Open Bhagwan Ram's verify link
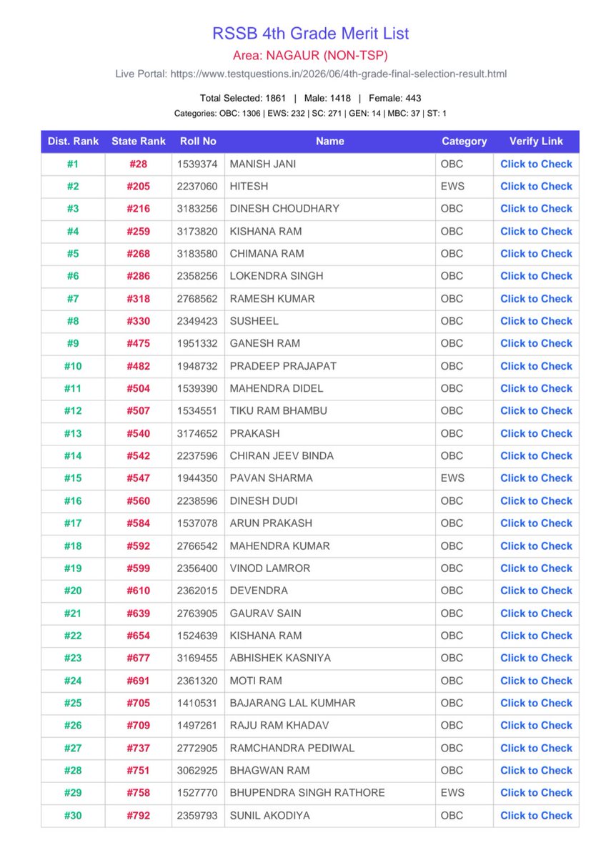 pyautogui.click(x=536, y=770)
